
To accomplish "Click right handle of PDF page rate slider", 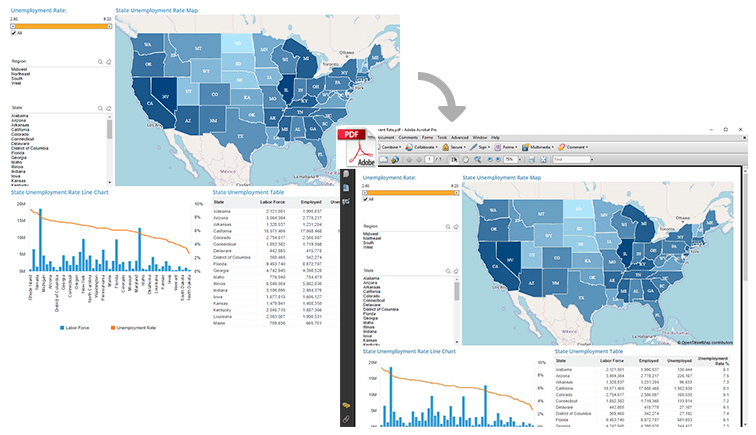I will coord(457,193).
